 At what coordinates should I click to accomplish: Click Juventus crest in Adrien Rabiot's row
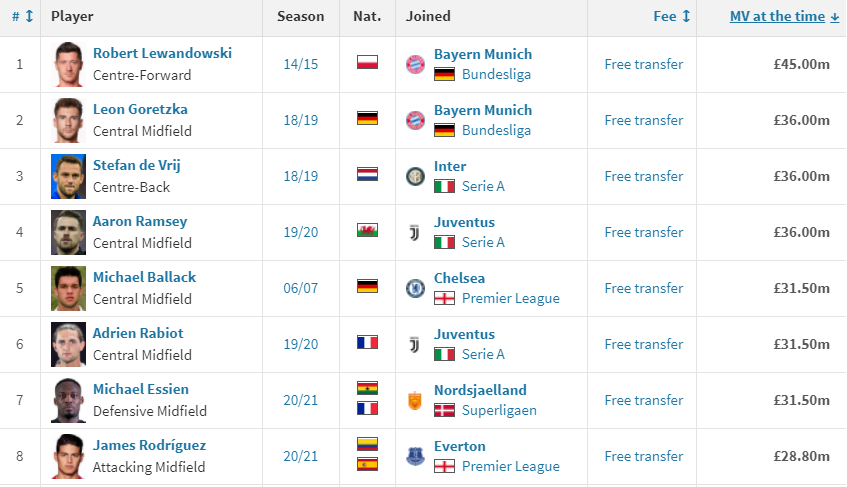415,344
